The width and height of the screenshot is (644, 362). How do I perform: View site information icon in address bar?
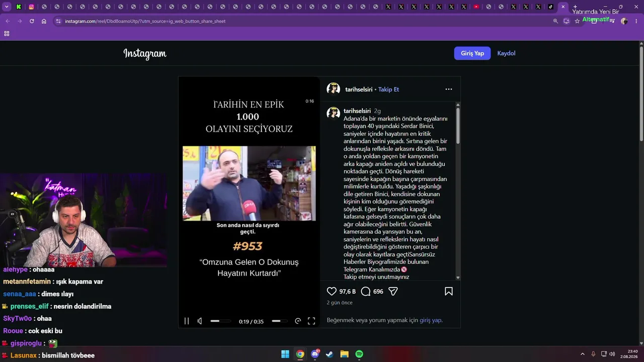[58, 21]
